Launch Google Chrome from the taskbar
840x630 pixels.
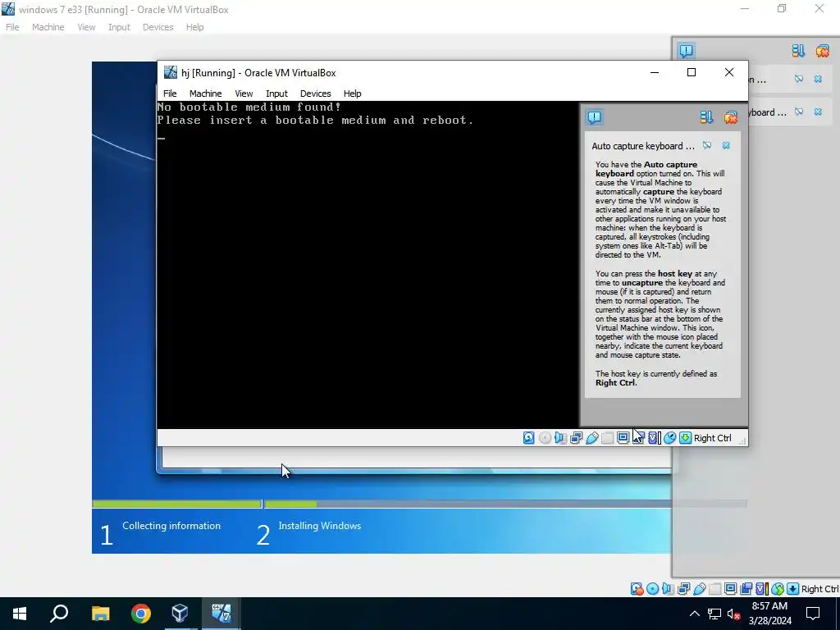(140, 614)
